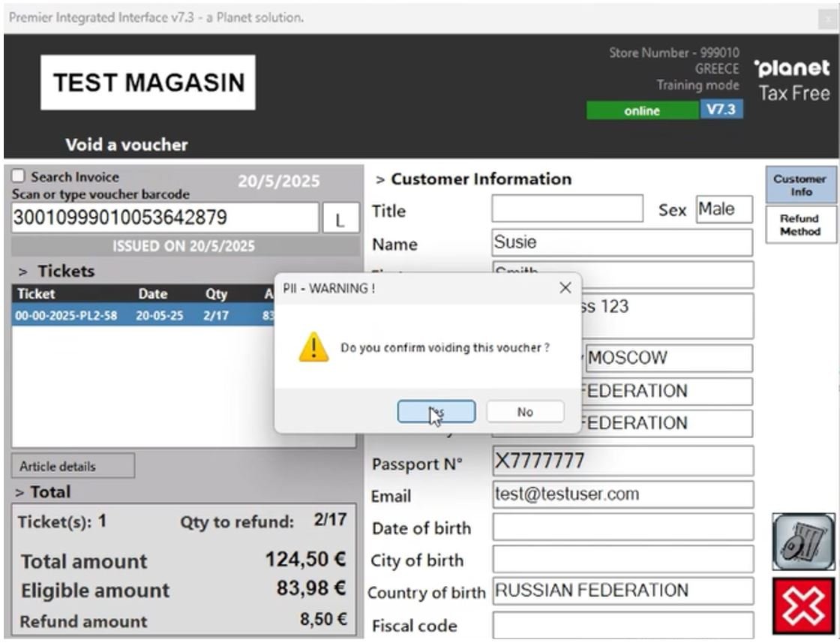The width and height of the screenshot is (840, 643).
Task: Confirm voiding with the Yes button
Action: point(436,412)
